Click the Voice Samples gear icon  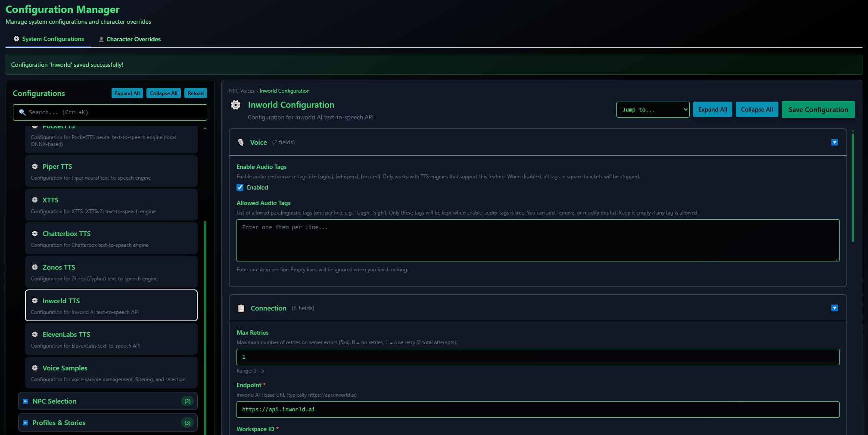pyautogui.click(x=35, y=368)
